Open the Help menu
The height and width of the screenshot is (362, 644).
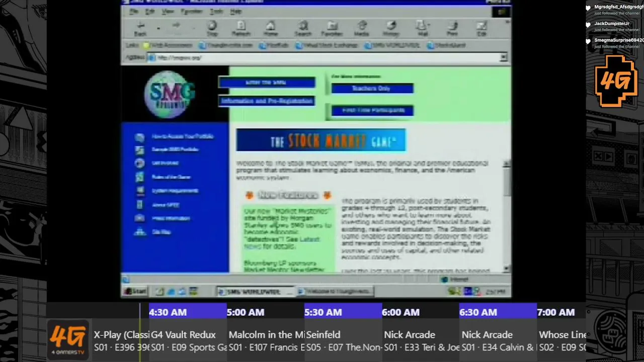coord(235,11)
